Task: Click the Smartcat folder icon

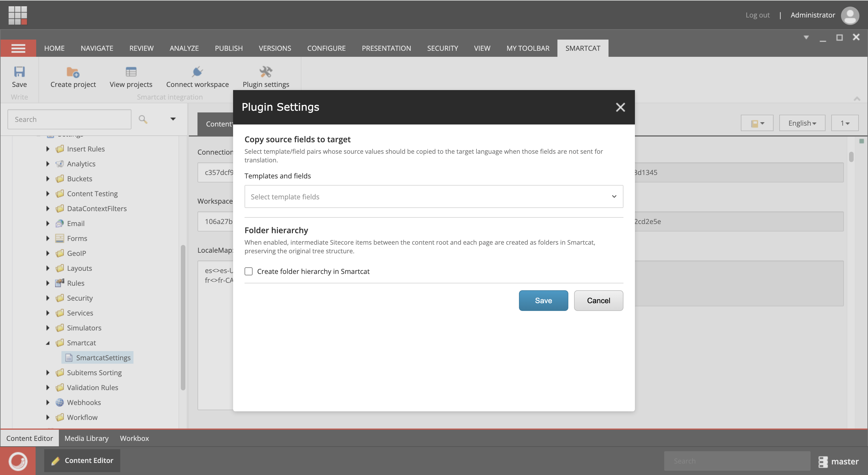Action: pos(60,343)
